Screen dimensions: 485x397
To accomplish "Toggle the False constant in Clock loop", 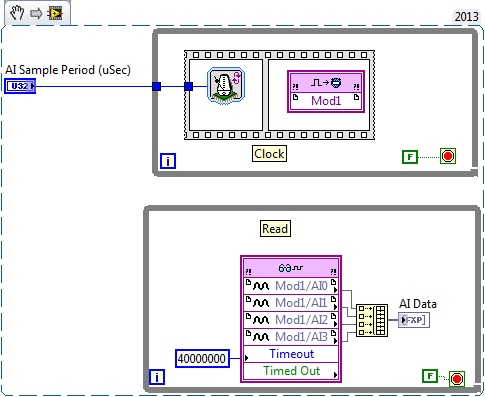I will pos(410,157).
